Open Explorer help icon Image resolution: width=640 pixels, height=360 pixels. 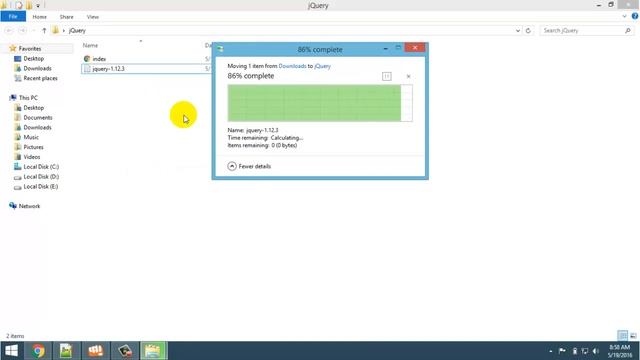(635, 16)
